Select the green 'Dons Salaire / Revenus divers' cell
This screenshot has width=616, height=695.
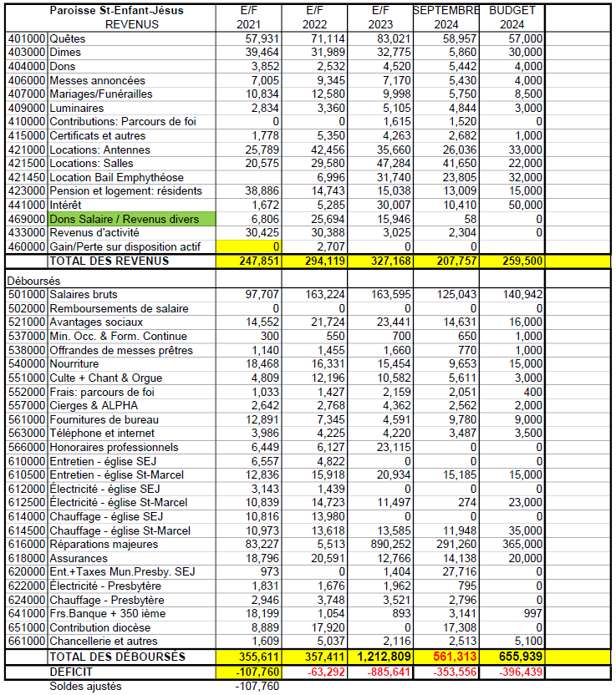coord(131,219)
